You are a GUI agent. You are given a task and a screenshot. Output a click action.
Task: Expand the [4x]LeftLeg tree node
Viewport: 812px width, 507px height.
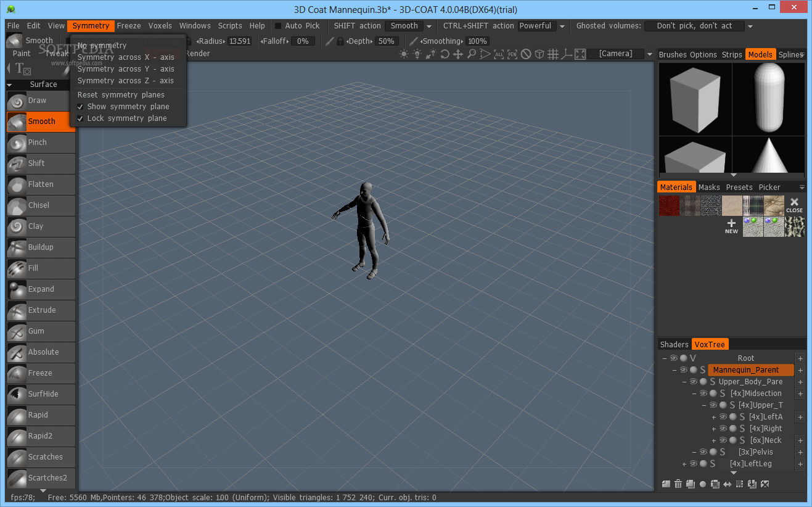684,464
